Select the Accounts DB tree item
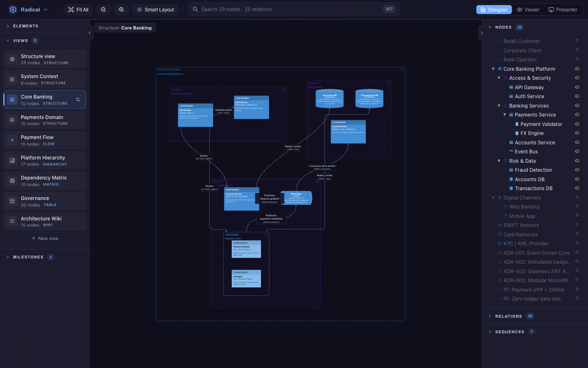This screenshot has height=368, width=588. click(530, 179)
